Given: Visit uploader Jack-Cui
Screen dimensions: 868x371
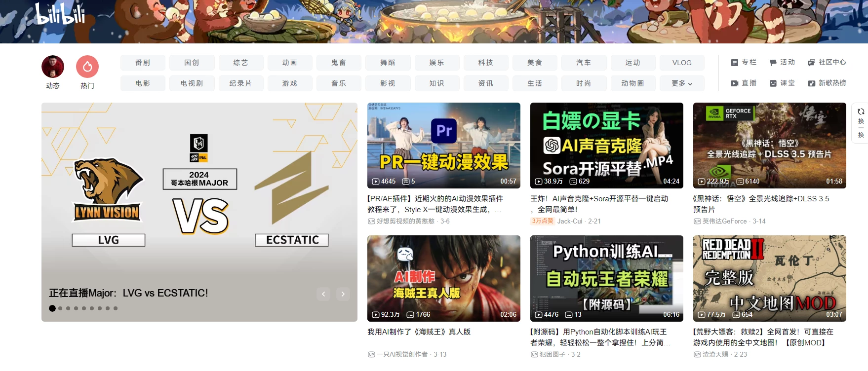Looking at the screenshot, I should 570,222.
